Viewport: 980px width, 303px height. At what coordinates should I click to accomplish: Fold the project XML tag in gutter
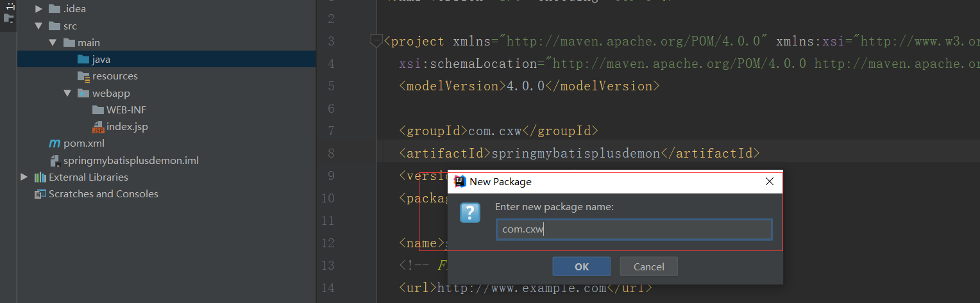(x=376, y=42)
